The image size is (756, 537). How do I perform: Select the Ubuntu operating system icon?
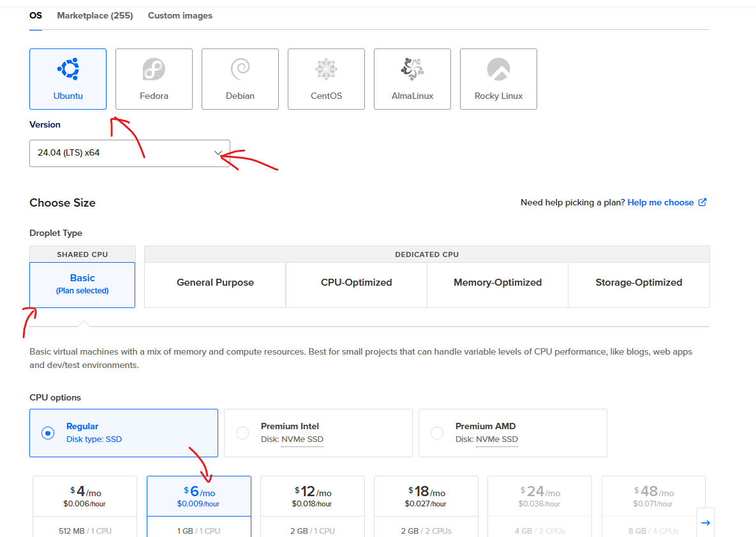click(68, 78)
